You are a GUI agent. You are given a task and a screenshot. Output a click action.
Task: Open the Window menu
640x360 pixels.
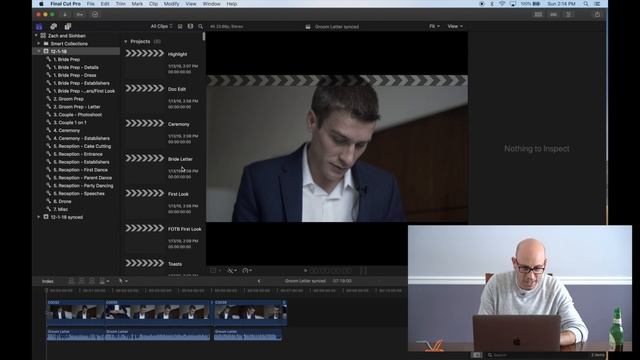(211, 4)
